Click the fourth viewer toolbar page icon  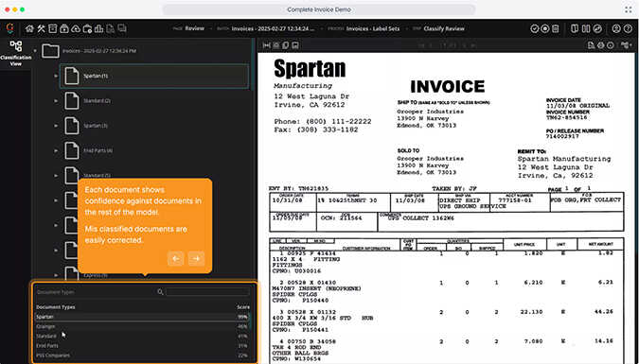coord(295,45)
